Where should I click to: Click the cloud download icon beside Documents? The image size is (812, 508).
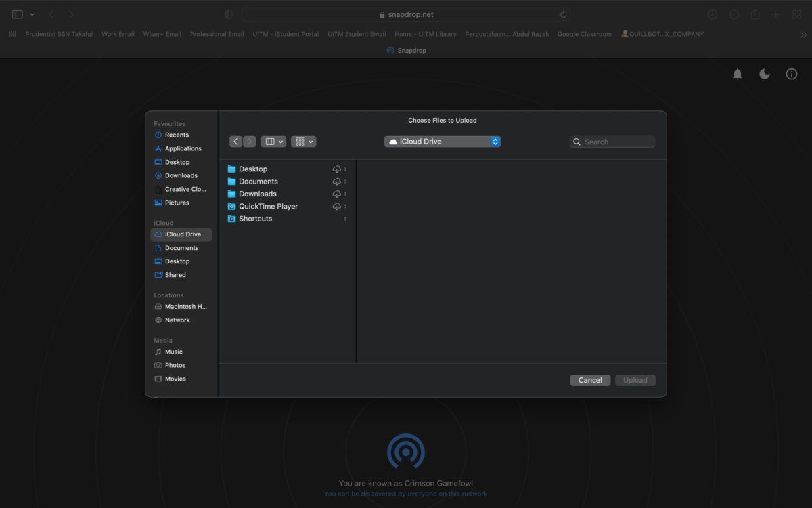click(336, 182)
